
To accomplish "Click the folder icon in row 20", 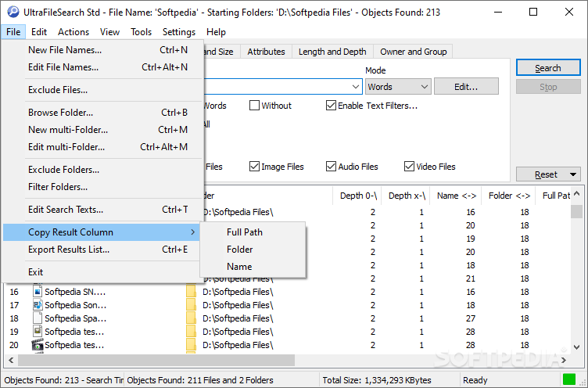I will tap(192, 344).
